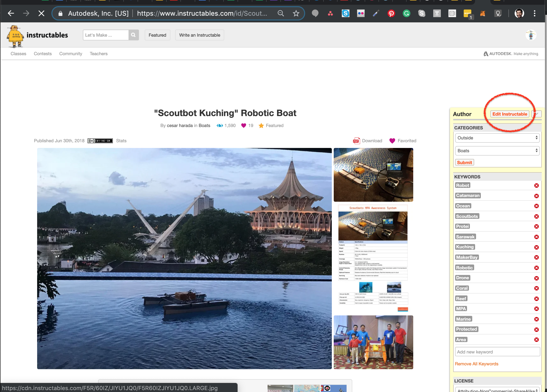Remove the Drone keyword

pos(536,278)
